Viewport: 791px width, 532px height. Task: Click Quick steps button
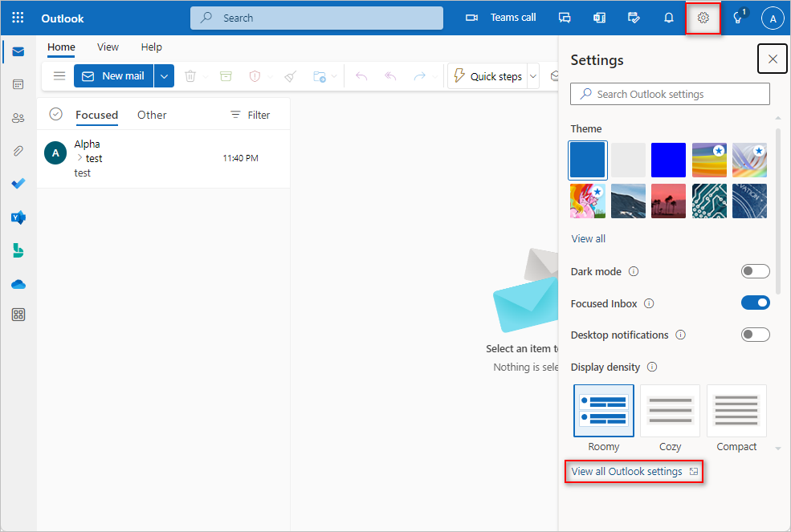pyautogui.click(x=487, y=76)
